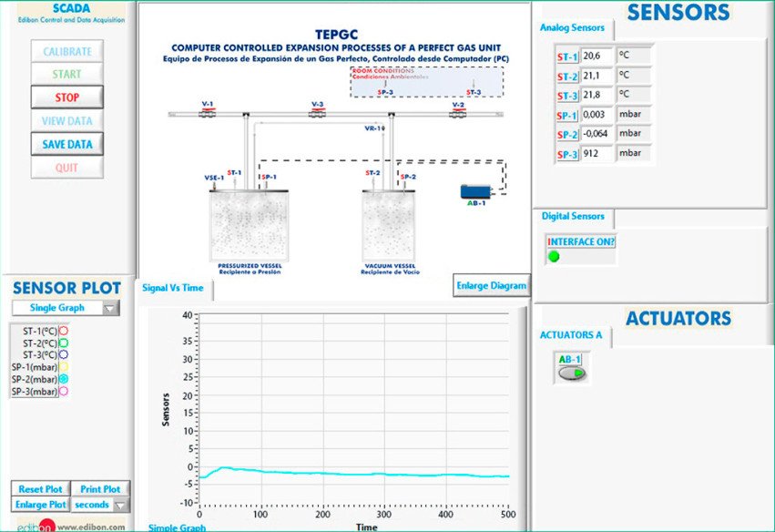The height and width of the screenshot is (532, 775).
Task: Click the SP-1 pressure value field
Action: pyautogui.click(x=597, y=114)
